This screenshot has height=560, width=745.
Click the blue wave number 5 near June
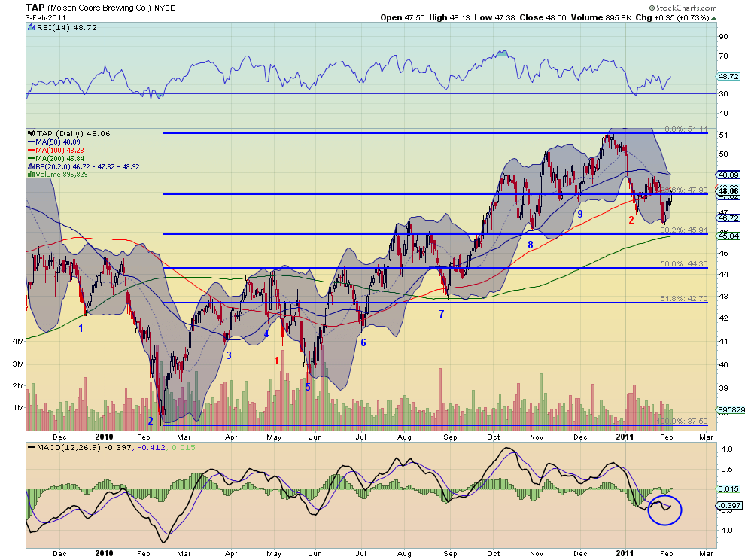coord(308,387)
